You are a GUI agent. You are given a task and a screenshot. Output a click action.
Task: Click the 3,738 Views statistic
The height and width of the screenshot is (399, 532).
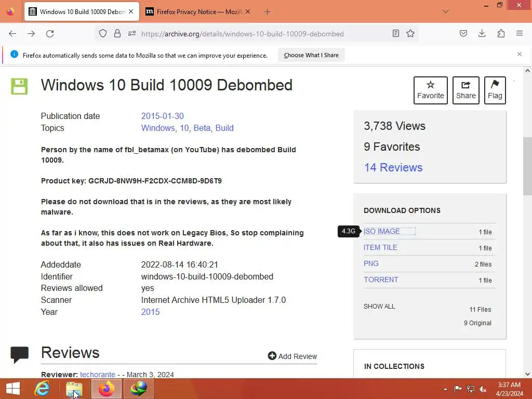coord(395,126)
